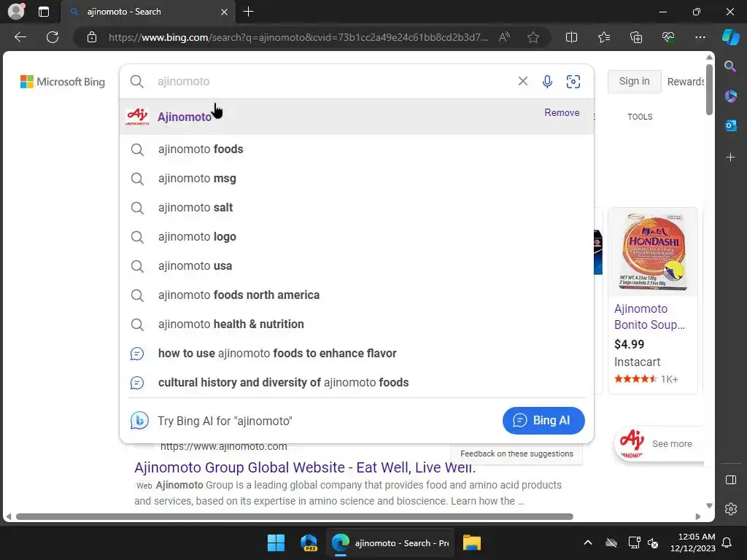Choose suggestion ajinomoto foods north america
The width and height of the screenshot is (747, 560).
(356, 295)
